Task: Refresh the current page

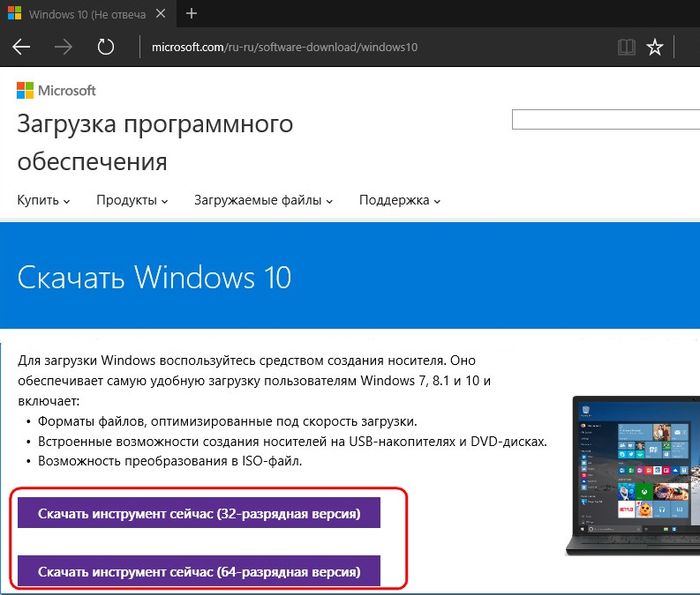Action: coord(105,47)
